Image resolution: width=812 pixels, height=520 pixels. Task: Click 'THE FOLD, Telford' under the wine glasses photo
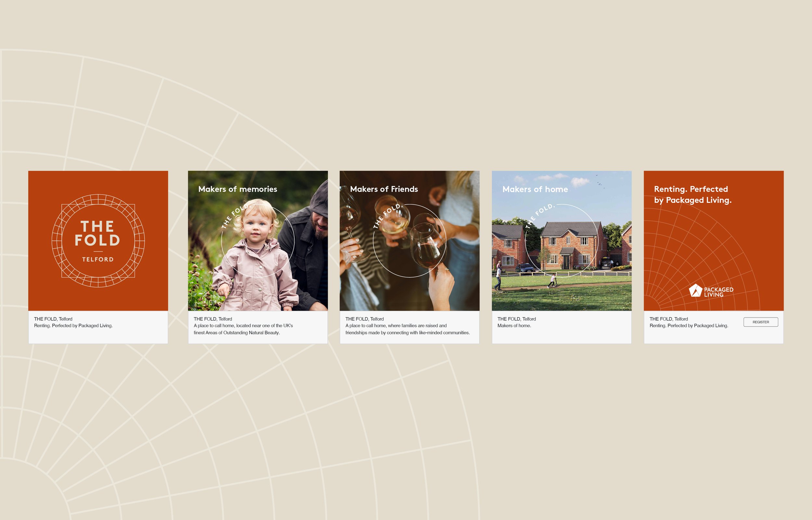pos(365,319)
